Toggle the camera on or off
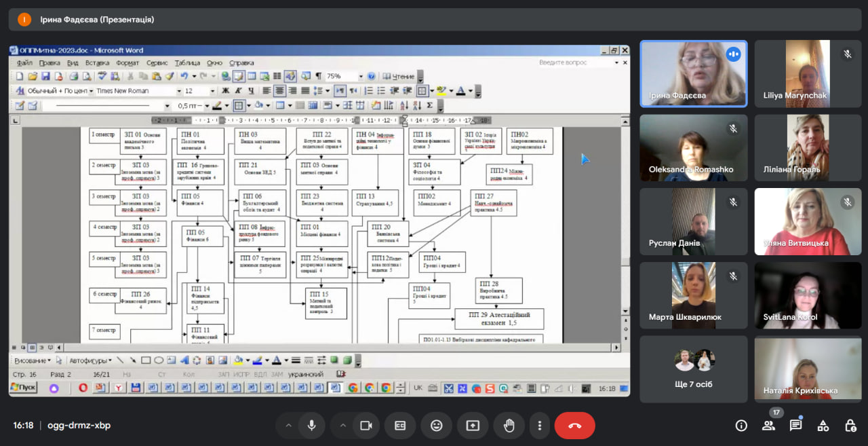The width and height of the screenshot is (868, 446). (x=366, y=426)
